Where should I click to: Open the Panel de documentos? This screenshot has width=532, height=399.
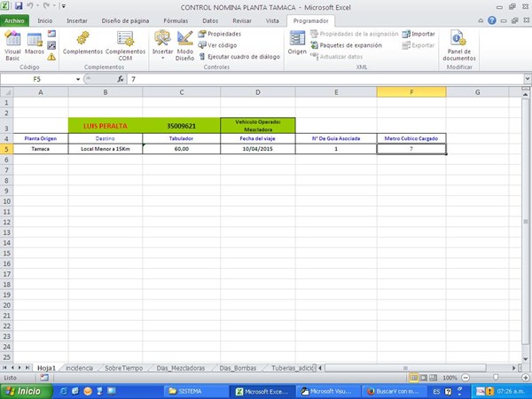point(458,44)
